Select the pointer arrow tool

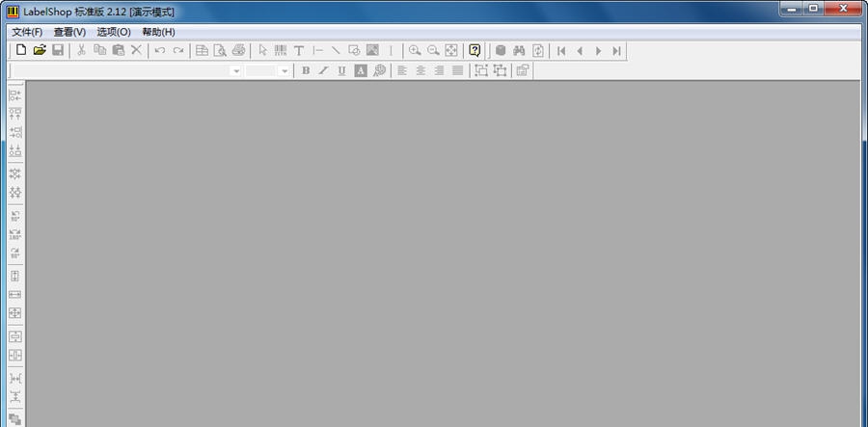263,50
